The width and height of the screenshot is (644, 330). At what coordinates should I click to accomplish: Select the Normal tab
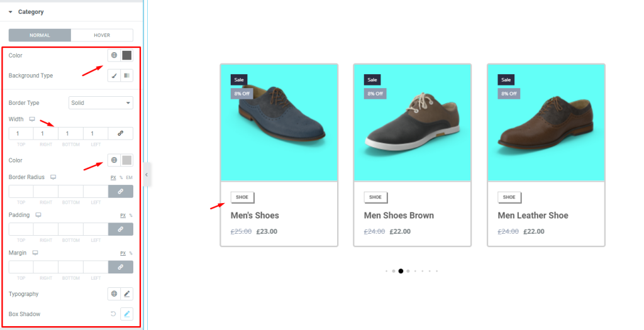tap(40, 35)
